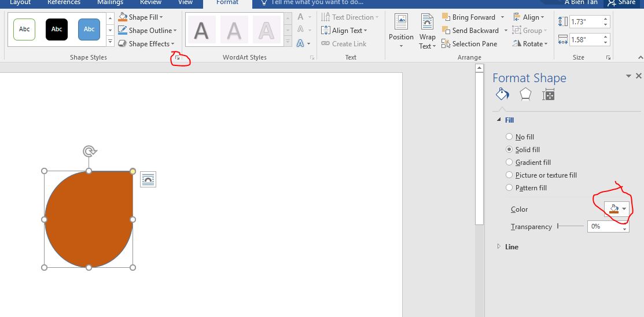
Task: Click the shape width field showing 1.58"
Action: [x=586, y=40]
